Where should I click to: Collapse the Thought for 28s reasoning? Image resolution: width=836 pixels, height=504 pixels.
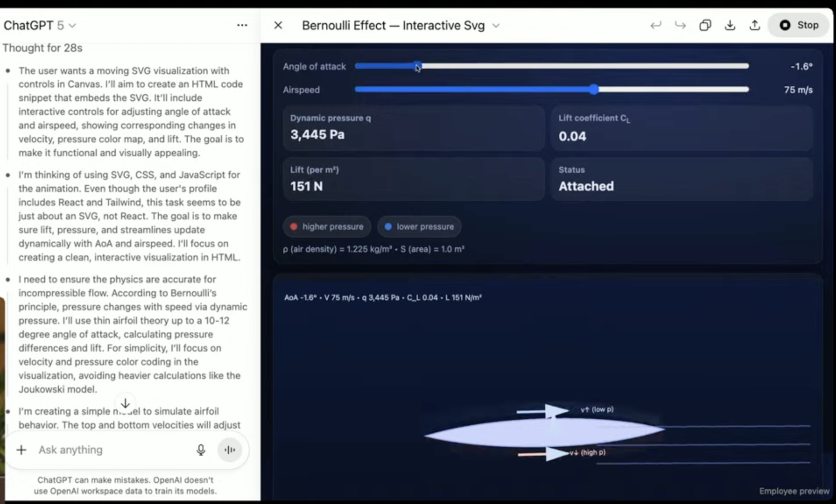tap(42, 48)
